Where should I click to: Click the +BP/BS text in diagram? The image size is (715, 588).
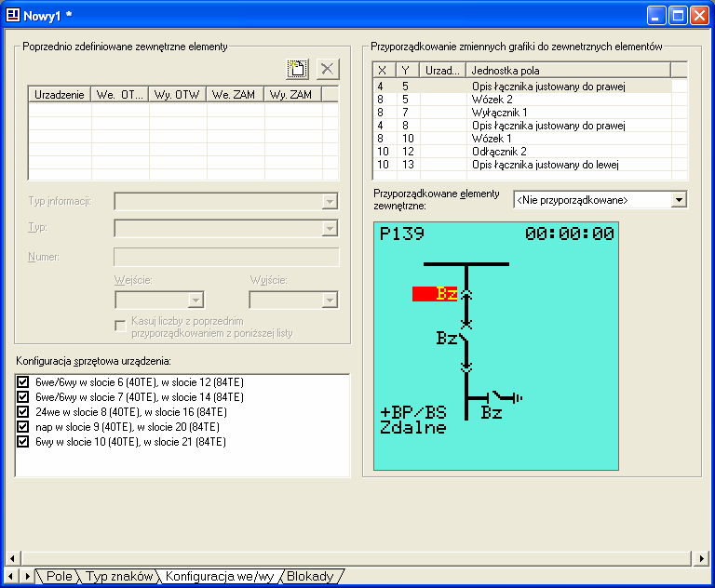pos(413,412)
